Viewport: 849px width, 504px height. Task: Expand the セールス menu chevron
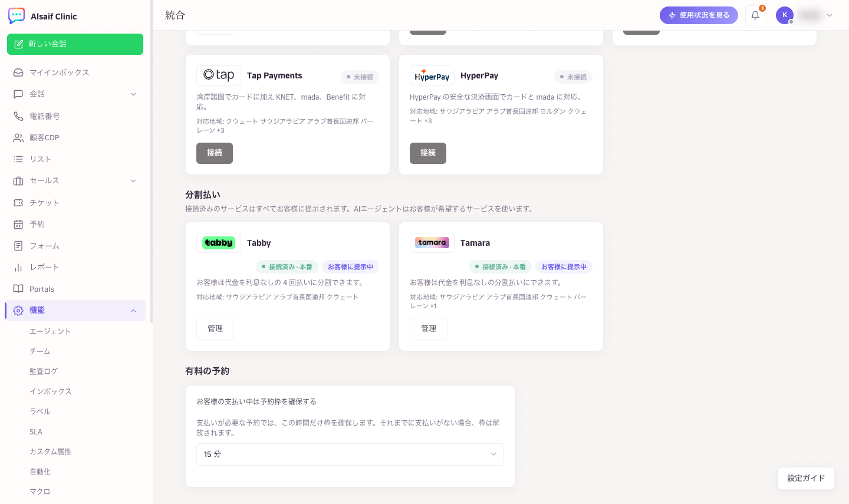(133, 180)
